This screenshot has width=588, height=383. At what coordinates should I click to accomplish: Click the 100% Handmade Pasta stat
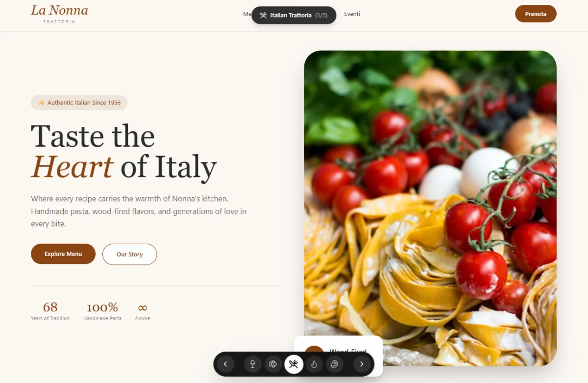tap(102, 311)
